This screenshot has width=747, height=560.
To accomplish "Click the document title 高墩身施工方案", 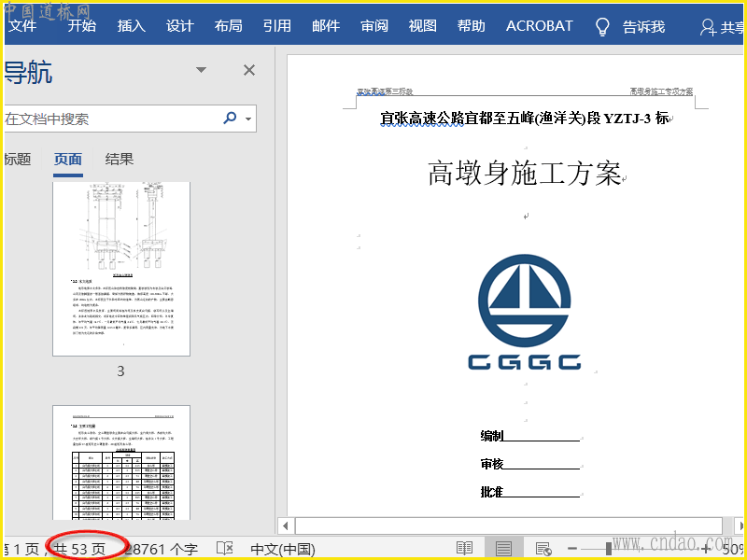I will tap(525, 173).
